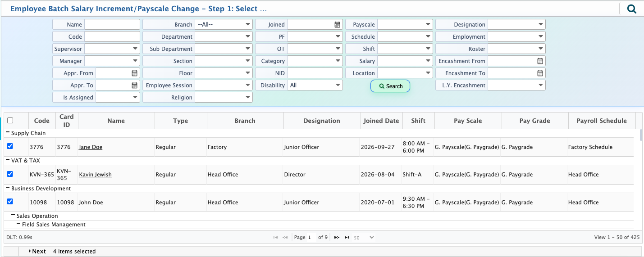Open Jane Doe employee link
Viewport: 644px width, 257px height.
click(x=91, y=147)
